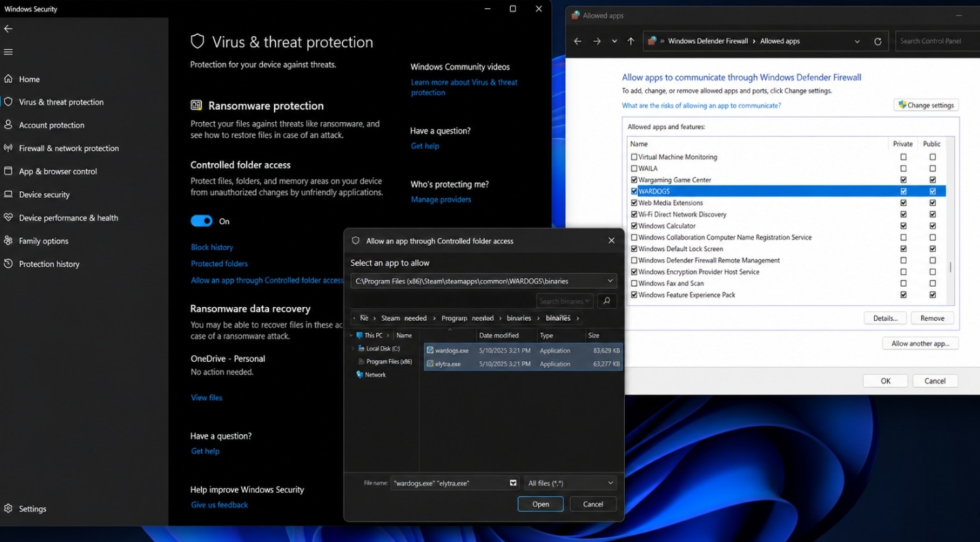Uncheck Wargaming Game Center app checkbox
980x542 pixels.
[634, 180]
